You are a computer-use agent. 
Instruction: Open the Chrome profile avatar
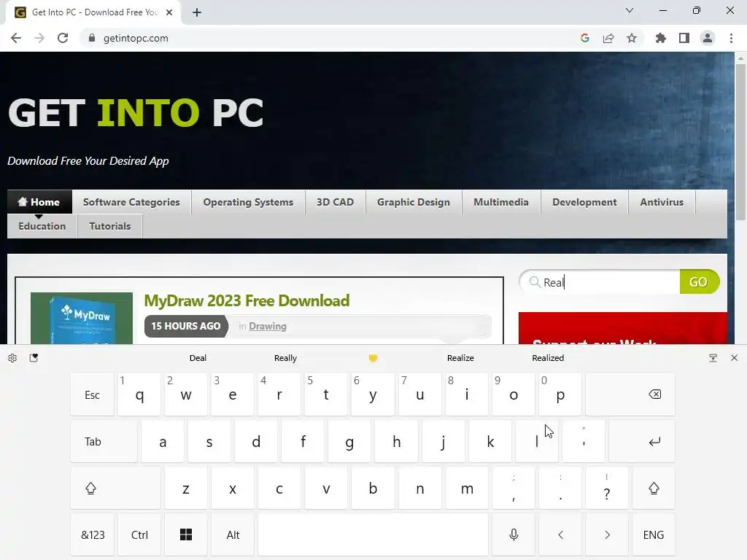pyautogui.click(x=708, y=38)
